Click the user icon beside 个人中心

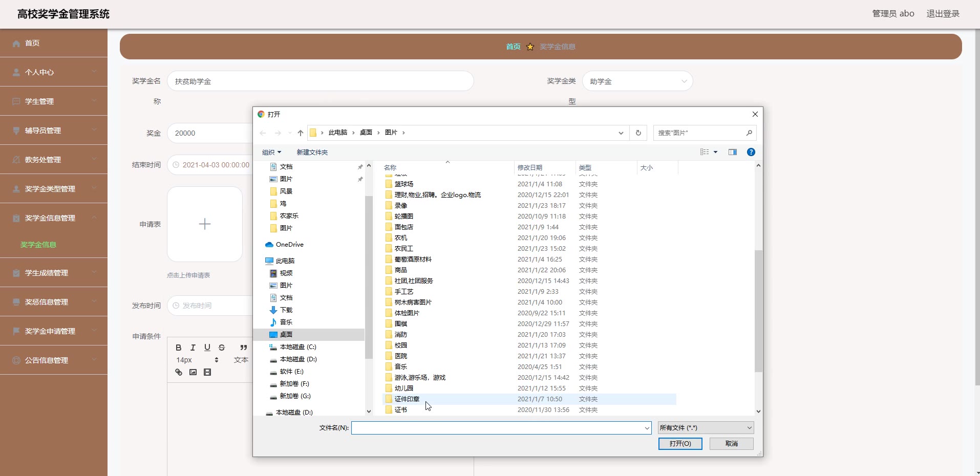(x=16, y=73)
